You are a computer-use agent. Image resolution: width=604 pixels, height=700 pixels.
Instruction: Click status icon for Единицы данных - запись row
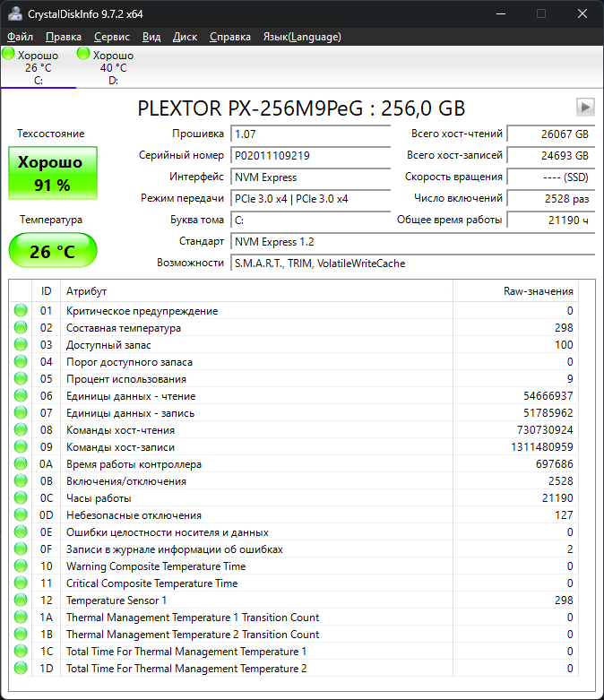(x=21, y=412)
